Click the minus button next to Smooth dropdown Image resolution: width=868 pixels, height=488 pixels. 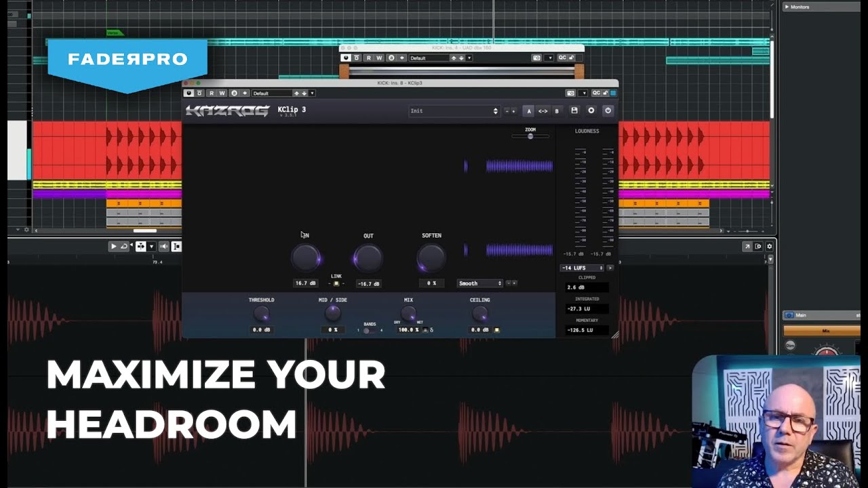coord(508,283)
